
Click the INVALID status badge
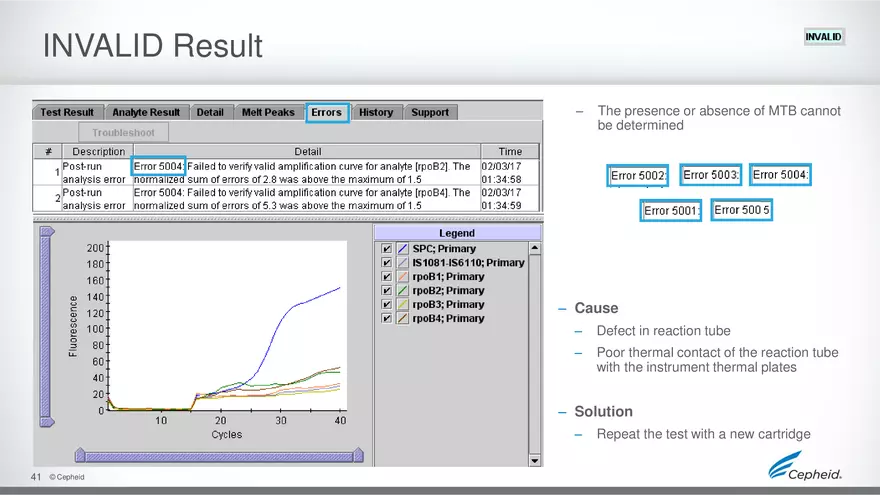[x=824, y=37]
